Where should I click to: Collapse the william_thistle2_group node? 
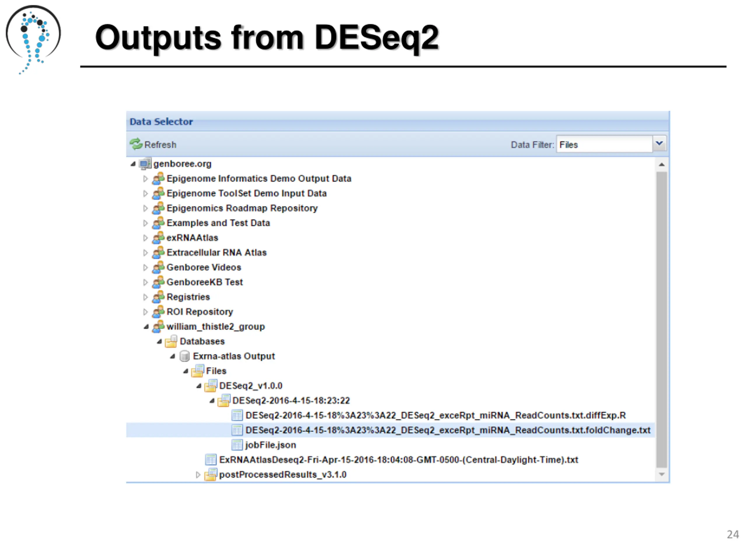[x=146, y=327]
